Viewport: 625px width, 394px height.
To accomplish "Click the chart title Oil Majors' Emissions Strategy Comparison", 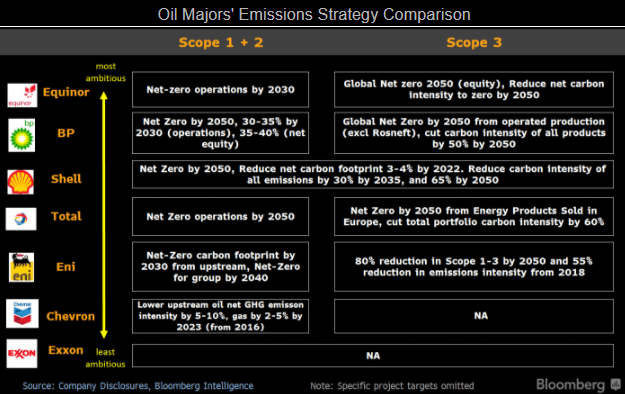I will tap(314, 14).
